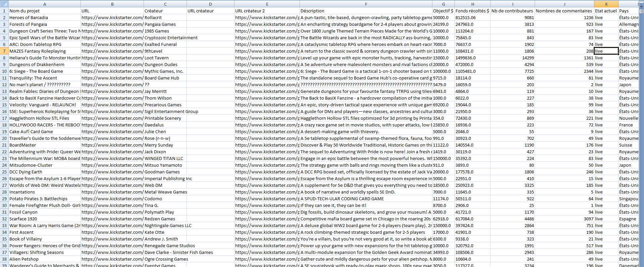This screenshot has height=267, width=644.
Task: Select creator cell 'Nightingale Games LLC'
Action: tap(165, 225)
